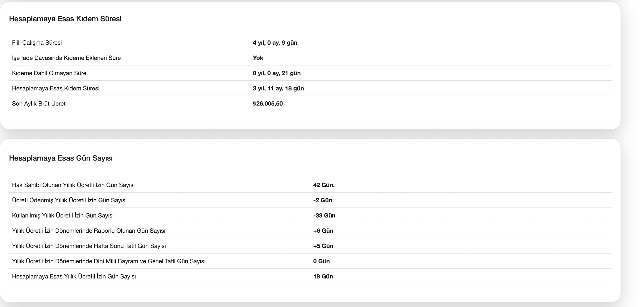Screen dimensions: 644x307
Task: Select the Fiili Çalışma Süresi row label
Action: (37, 43)
